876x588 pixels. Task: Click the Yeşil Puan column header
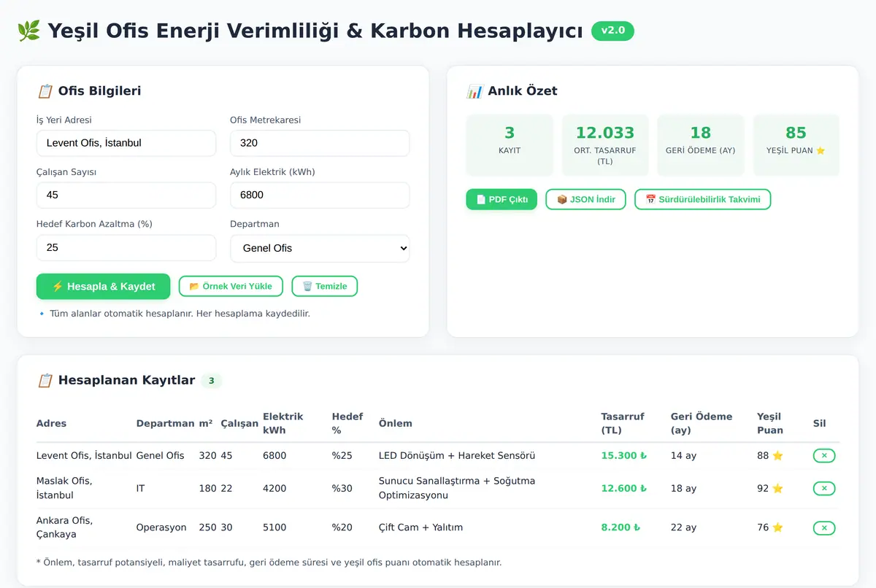pyautogui.click(x=770, y=424)
